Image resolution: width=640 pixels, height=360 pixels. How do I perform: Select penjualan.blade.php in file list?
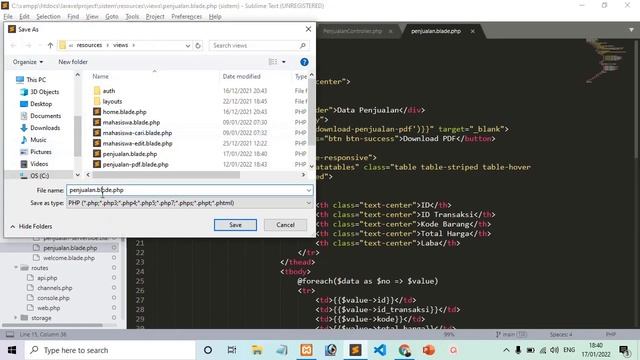(129, 154)
